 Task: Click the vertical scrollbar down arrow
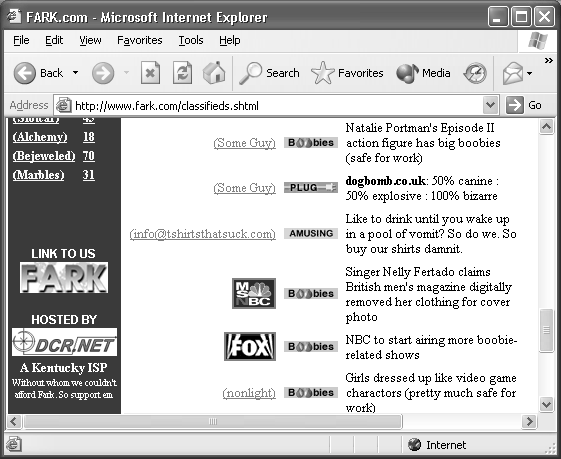[546, 405]
